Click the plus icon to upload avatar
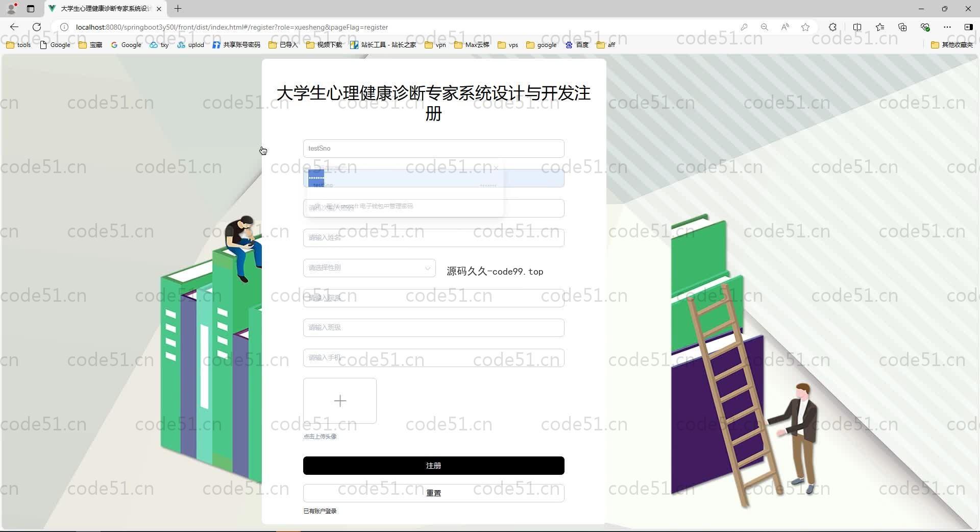Image resolution: width=980 pixels, height=532 pixels. (x=340, y=401)
